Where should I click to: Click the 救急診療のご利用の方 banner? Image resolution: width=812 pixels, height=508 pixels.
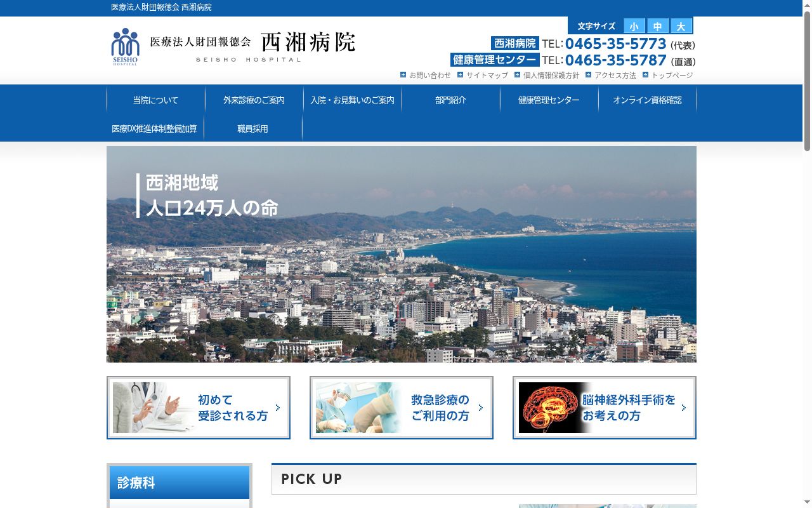[x=402, y=408]
